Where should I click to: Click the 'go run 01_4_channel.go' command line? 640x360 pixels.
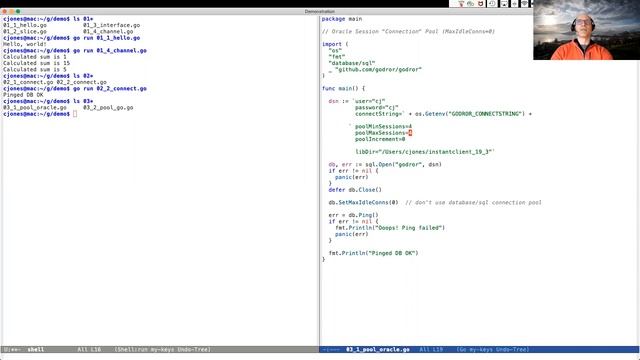coord(110,51)
